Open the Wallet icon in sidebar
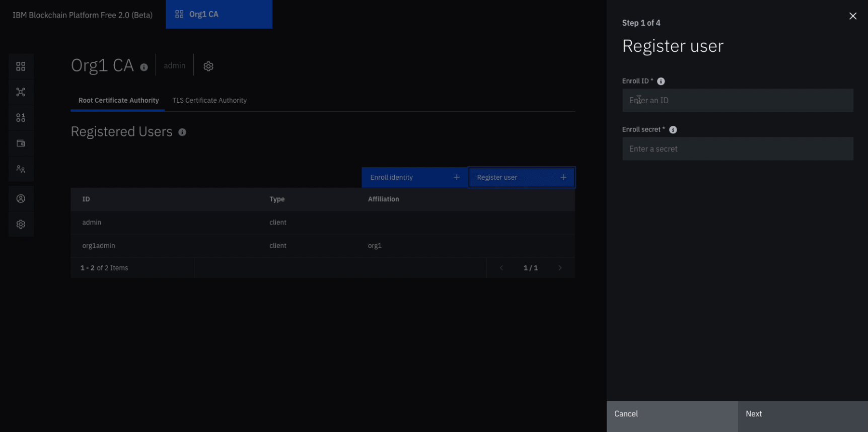 [x=21, y=143]
